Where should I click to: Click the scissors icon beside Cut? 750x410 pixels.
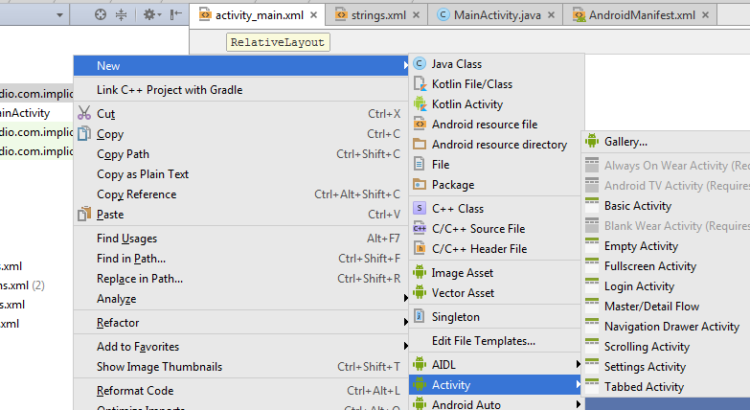point(84,114)
